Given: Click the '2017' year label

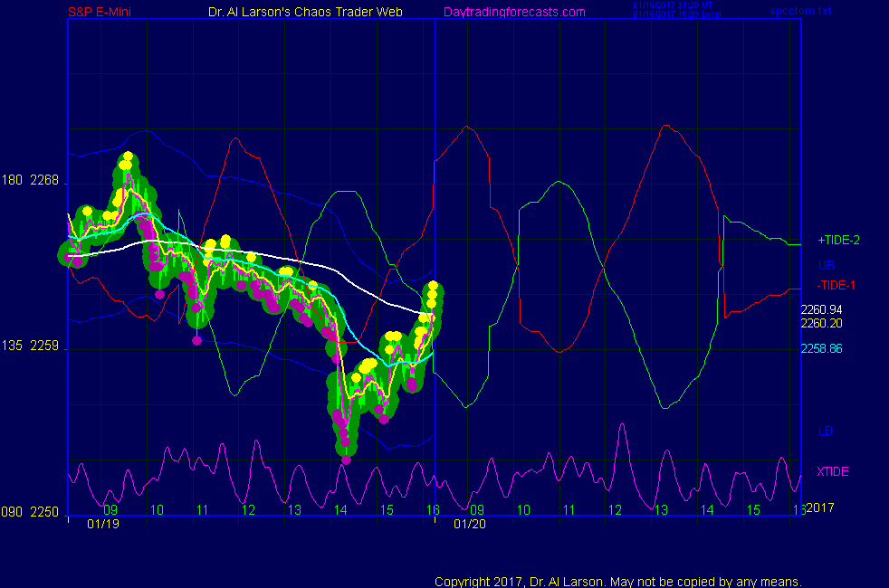Looking at the screenshot, I should (x=820, y=507).
